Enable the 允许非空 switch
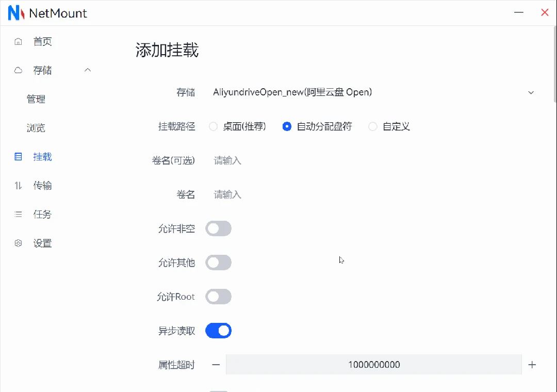Screen dimensions: 557x392 click(x=219, y=228)
